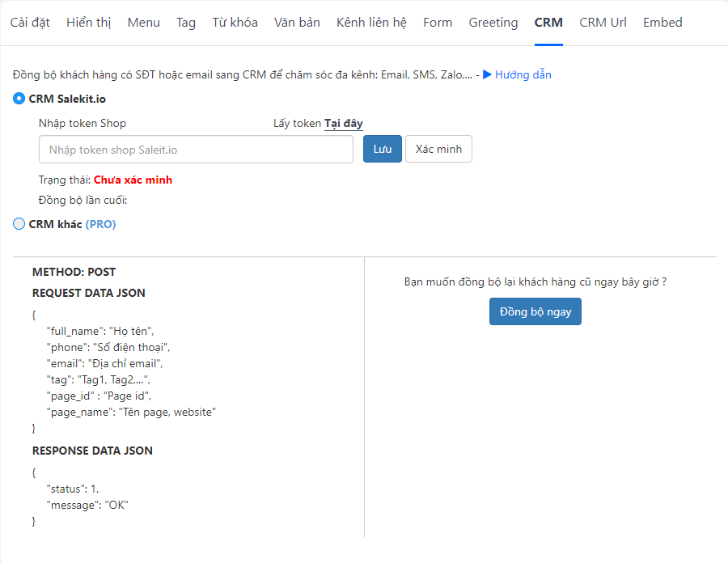This screenshot has height=563, width=728.
Task: Click the RESPONSE DATA JSON heading
Action: point(92,451)
